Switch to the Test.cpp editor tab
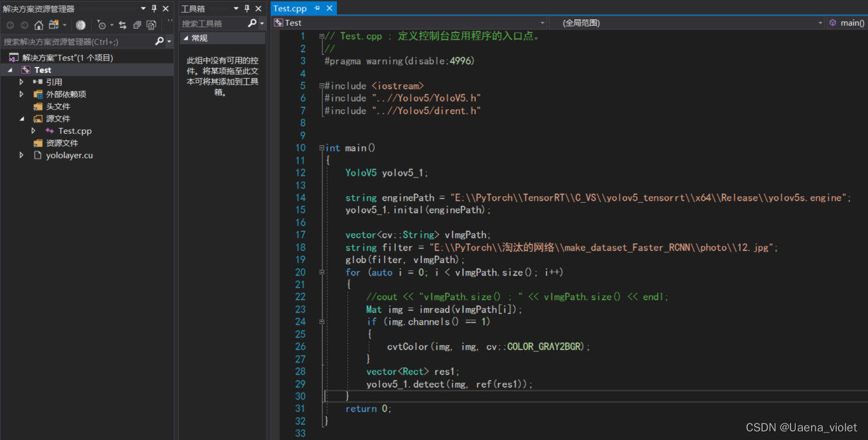This screenshot has width=868, height=440. (290, 8)
